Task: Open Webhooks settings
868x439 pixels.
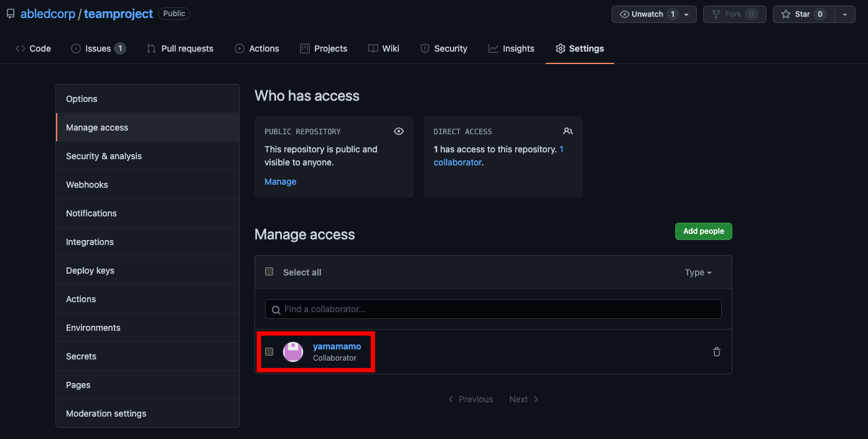Action: click(x=147, y=185)
